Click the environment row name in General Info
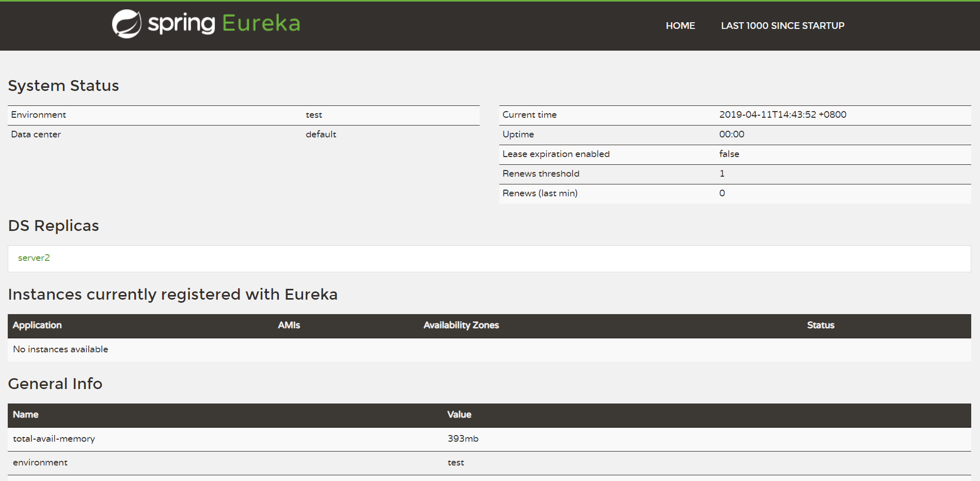 [x=40, y=462]
